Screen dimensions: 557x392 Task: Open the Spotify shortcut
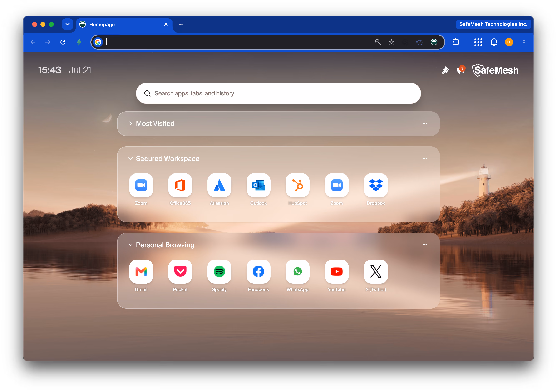[219, 272]
